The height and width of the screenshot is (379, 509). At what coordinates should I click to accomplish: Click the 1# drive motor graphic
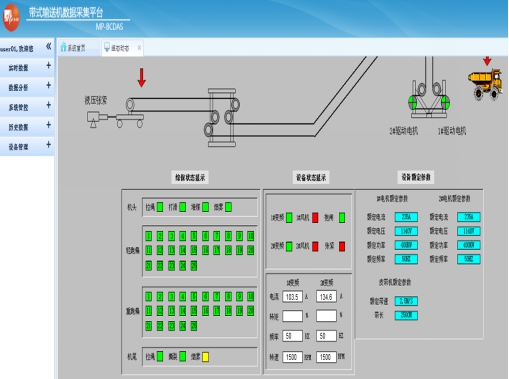pos(445,103)
